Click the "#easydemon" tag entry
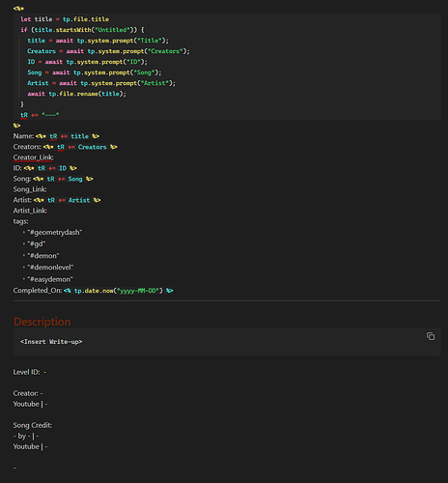This screenshot has width=448, height=483. coord(50,279)
